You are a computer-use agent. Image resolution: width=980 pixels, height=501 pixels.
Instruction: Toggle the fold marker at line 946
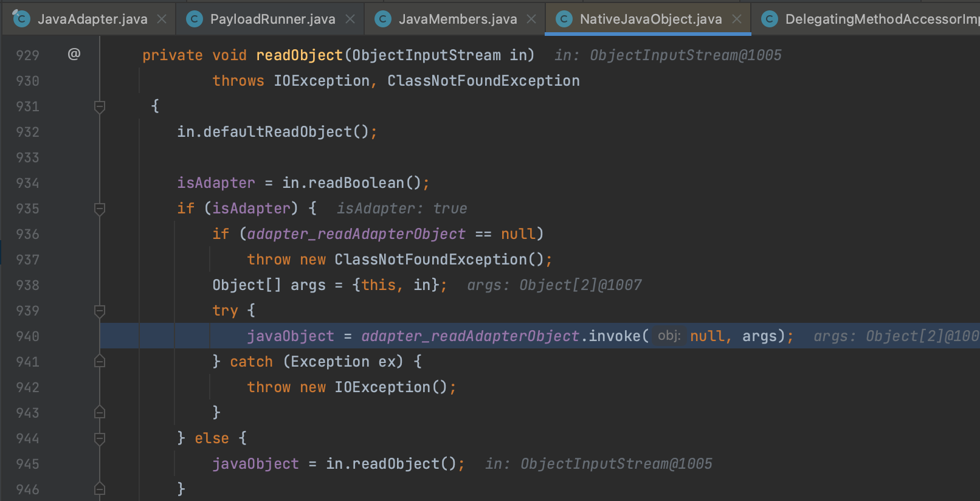100,489
